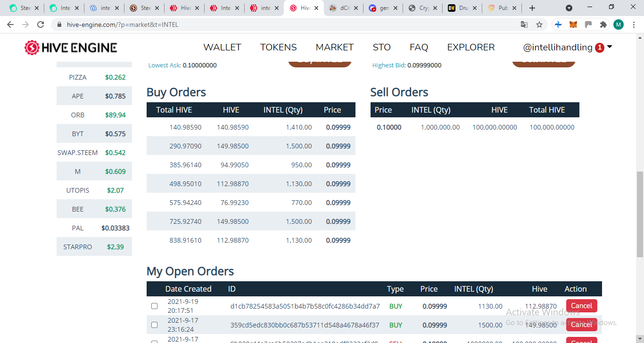Select the PAL token row

pyautogui.click(x=94, y=228)
